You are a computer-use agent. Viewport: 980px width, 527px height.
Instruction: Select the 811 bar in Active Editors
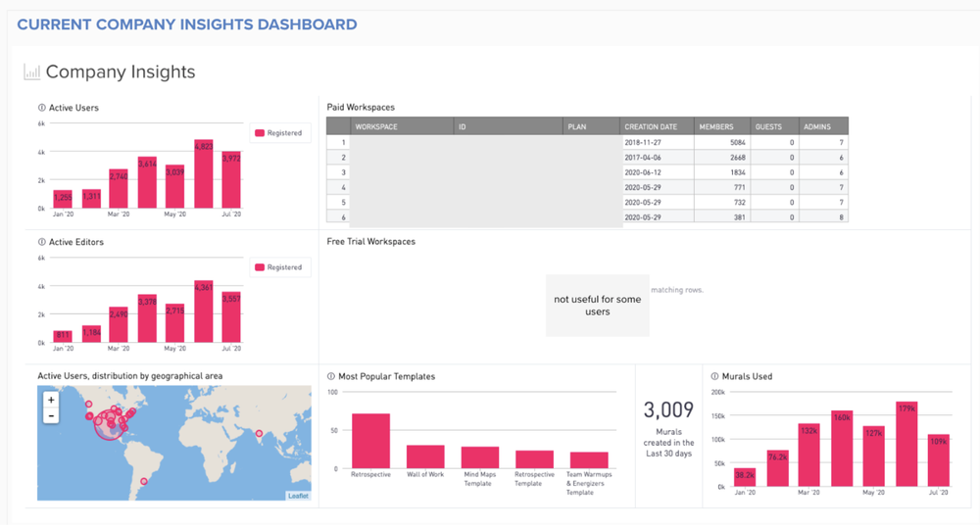(x=63, y=337)
